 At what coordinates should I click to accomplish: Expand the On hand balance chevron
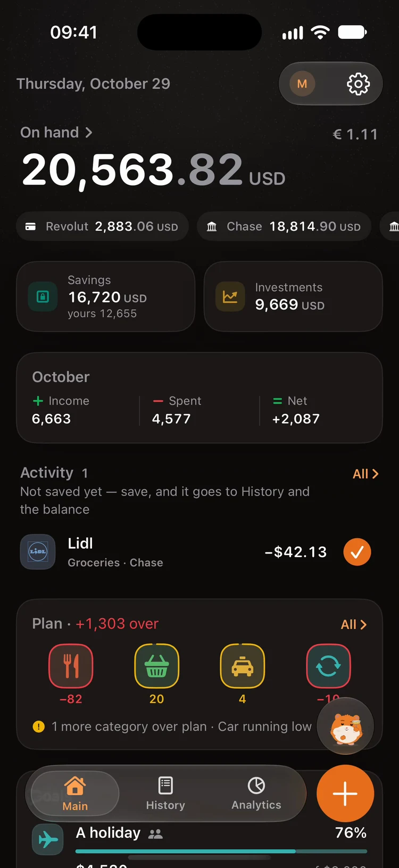tap(89, 133)
